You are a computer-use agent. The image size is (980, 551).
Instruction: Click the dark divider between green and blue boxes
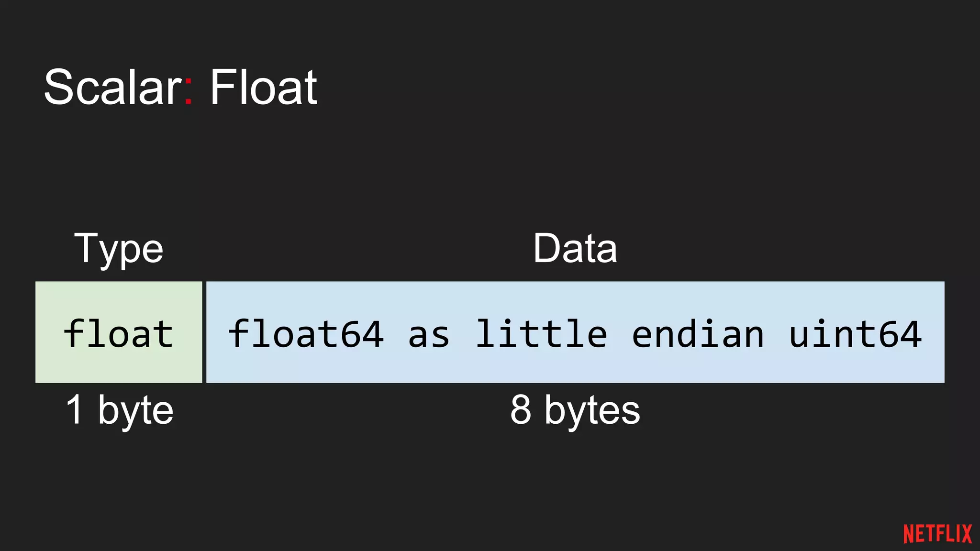pyautogui.click(x=204, y=332)
